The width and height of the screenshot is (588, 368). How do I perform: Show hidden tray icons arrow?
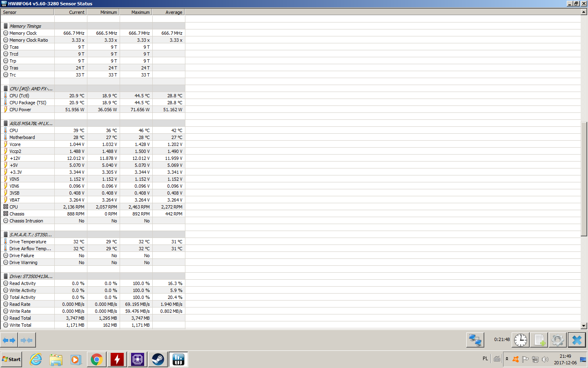tap(507, 359)
